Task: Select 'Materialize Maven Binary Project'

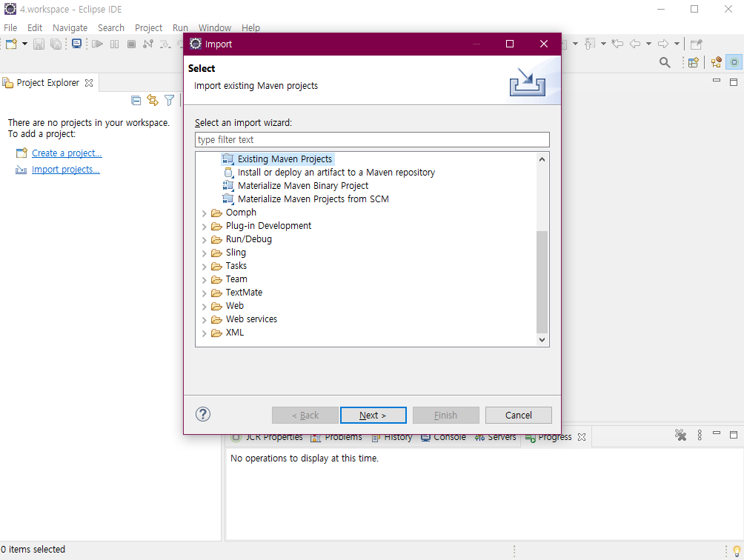Action: coord(303,185)
